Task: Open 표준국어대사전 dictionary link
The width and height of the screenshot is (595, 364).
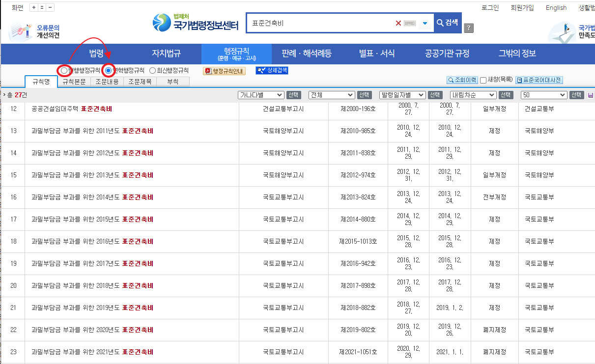Action: pos(539,80)
